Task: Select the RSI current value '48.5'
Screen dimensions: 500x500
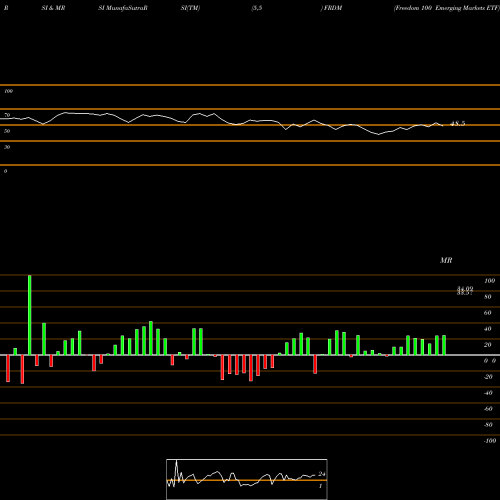Action: (457, 124)
